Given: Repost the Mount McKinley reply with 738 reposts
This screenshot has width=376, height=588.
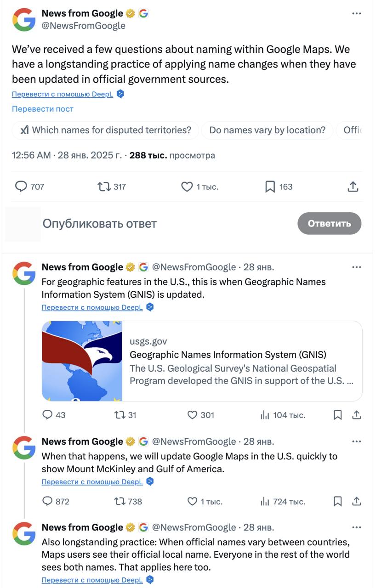Looking at the screenshot, I should pyautogui.click(x=120, y=502).
